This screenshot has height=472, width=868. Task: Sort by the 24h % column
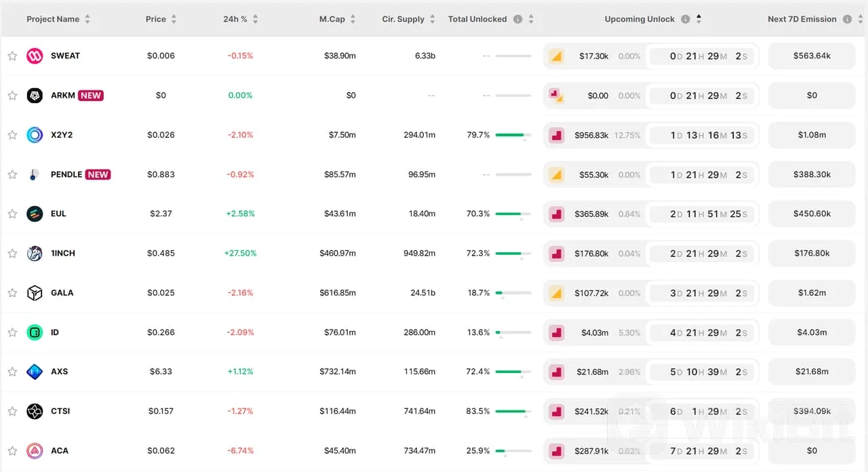tap(255, 19)
